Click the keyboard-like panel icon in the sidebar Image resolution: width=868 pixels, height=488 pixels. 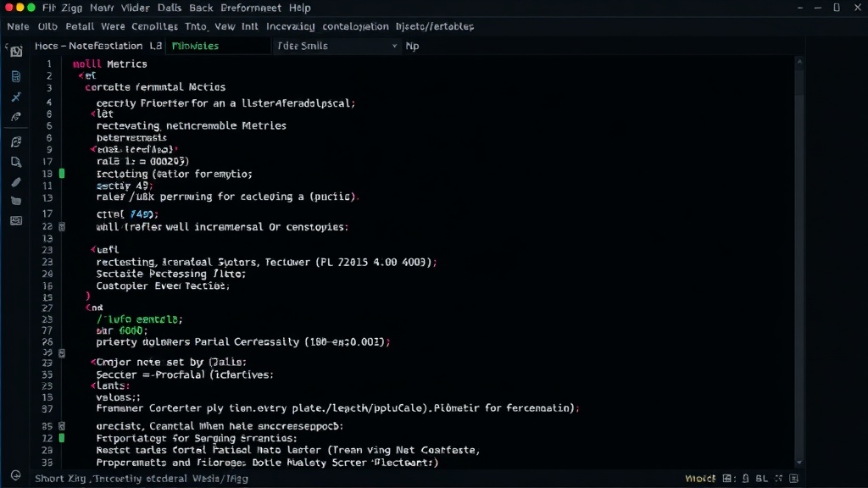(x=16, y=221)
